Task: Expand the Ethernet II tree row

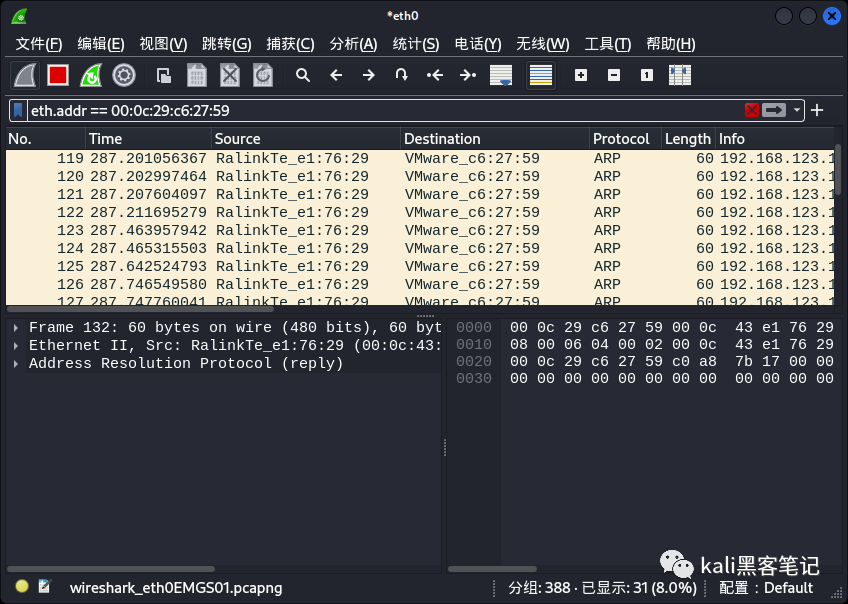Action: (16, 345)
